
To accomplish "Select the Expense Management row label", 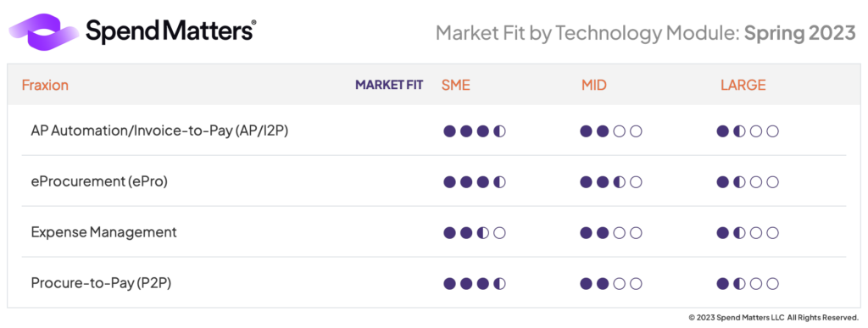I will [103, 232].
